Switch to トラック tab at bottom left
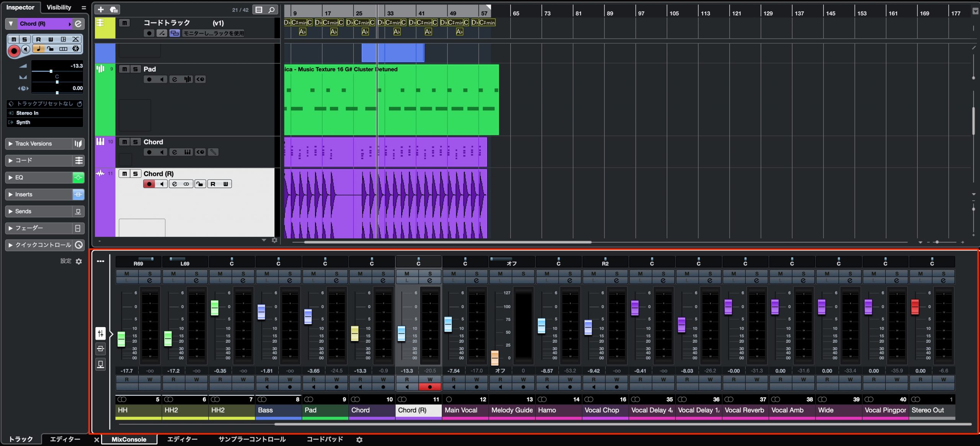The height and width of the screenshot is (446, 980). tap(21, 439)
